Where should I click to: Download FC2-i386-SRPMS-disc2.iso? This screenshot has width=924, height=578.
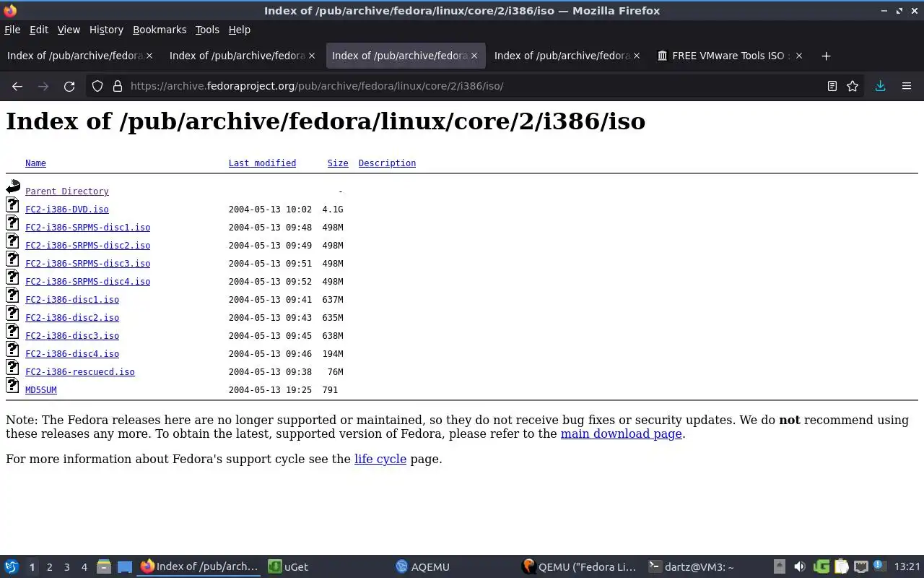pos(87,246)
